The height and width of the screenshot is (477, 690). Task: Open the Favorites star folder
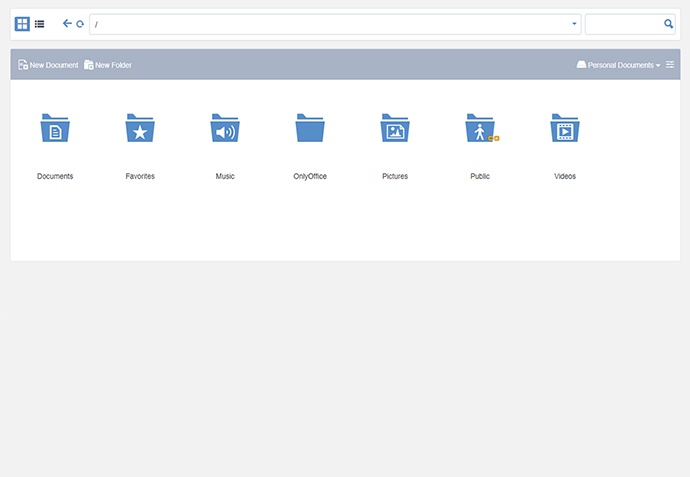point(140,129)
